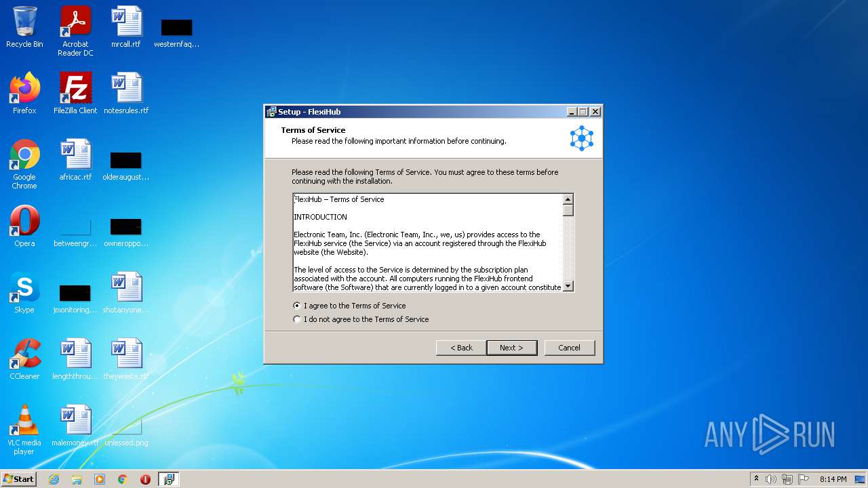Launch CCleaner desktop shortcut

(x=24, y=359)
